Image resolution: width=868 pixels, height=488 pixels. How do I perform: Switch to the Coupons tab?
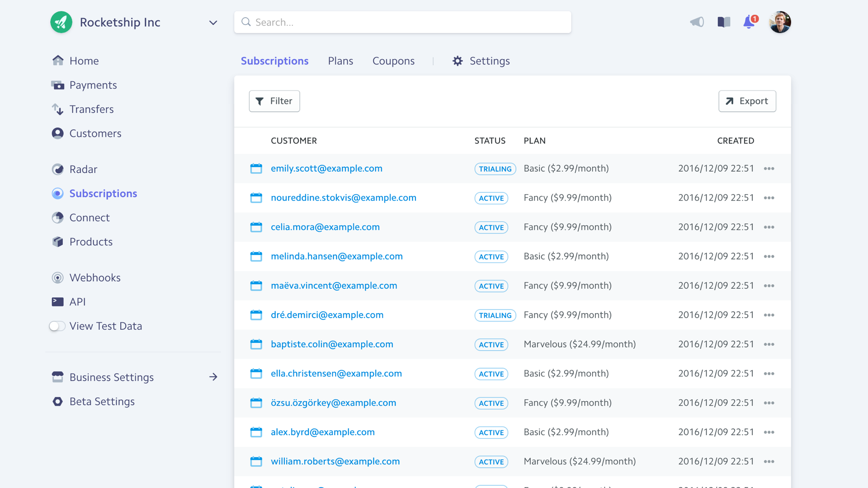pos(393,61)
